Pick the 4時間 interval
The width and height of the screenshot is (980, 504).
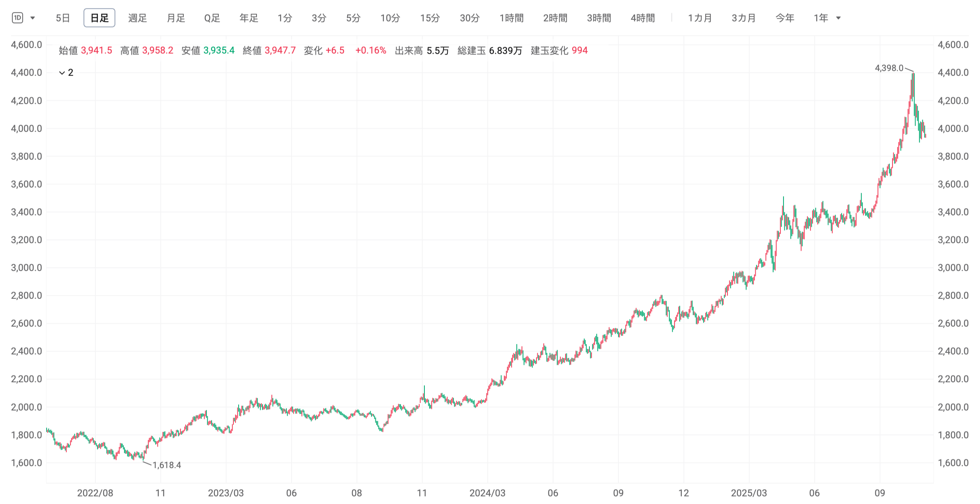click(x=643, y=18)
